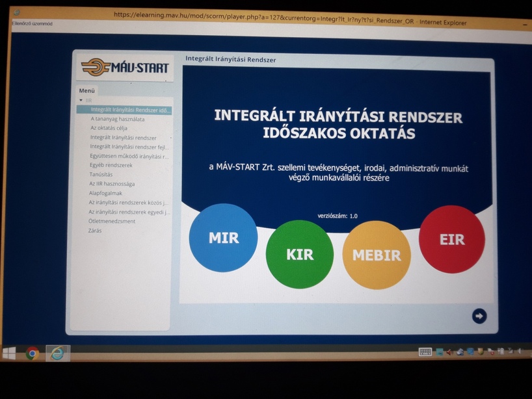The image size is (532, 399).
Task: Open 'Az irányítási rendszerek egyedi j...' item
Action: click(x=129, y=212)
